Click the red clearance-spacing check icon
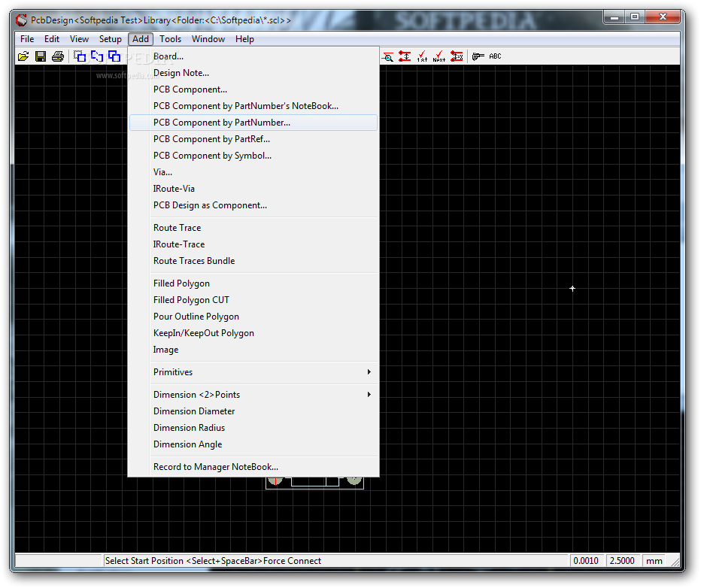The width and height of the screenshot is (701, 588). point(405,56)
